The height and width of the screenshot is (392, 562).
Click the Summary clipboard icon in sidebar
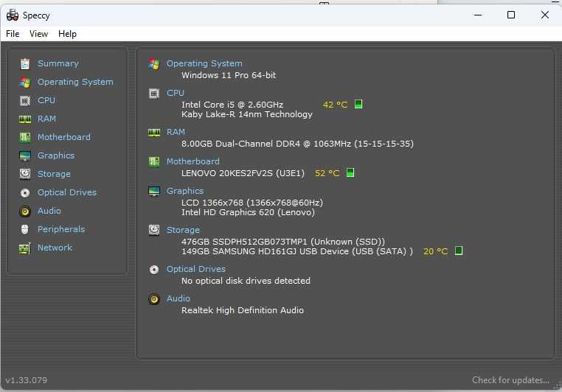25,63
